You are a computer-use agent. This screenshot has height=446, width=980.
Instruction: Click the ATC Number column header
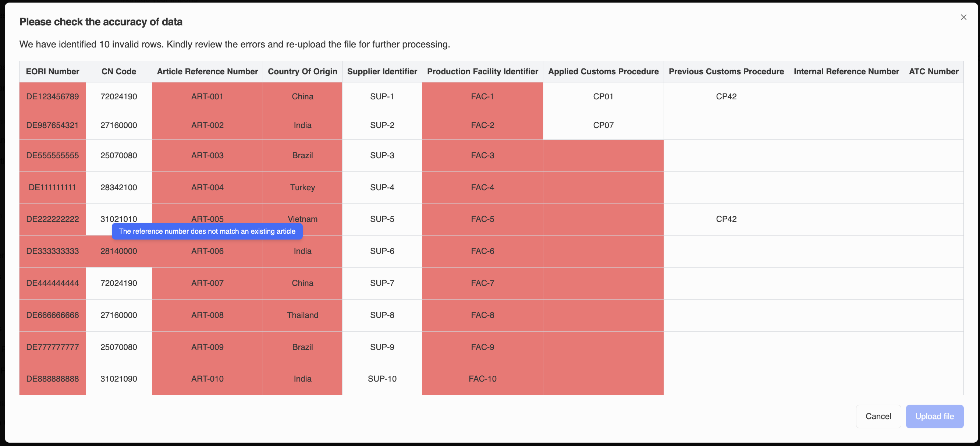point(934,71)
